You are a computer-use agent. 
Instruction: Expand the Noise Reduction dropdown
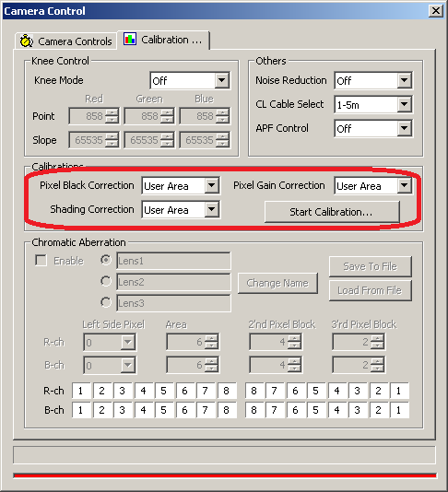click(x=373, y=81)
